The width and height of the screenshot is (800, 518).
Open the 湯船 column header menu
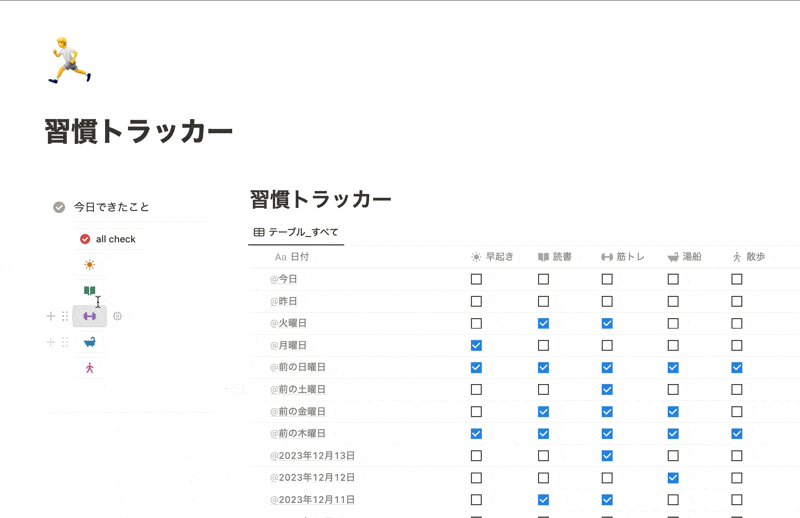click(x=685, y=257)
